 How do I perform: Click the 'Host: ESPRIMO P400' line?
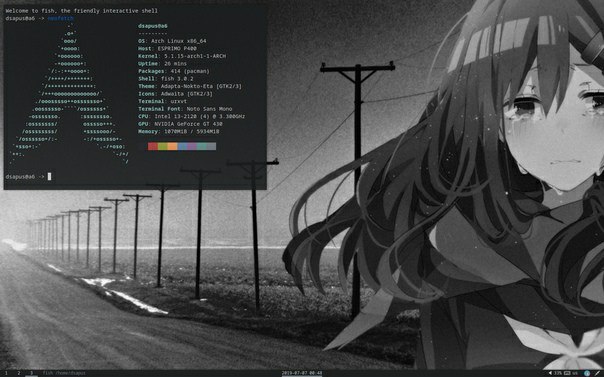click(x=167, y=49)
